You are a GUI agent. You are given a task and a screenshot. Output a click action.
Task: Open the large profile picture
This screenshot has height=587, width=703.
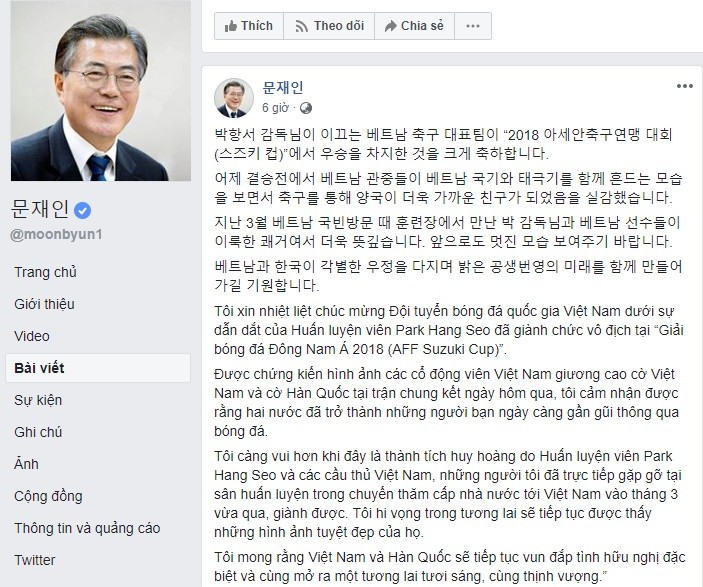pos(101,91)
